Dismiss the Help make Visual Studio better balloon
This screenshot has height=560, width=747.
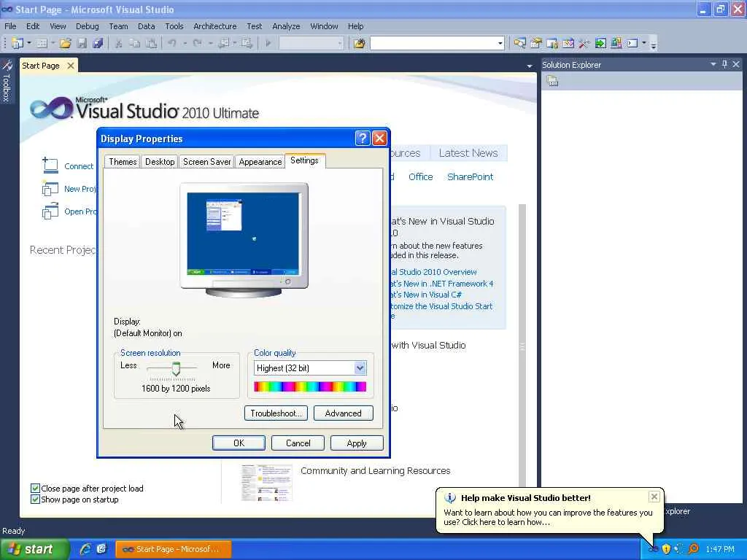click(654, 497)
